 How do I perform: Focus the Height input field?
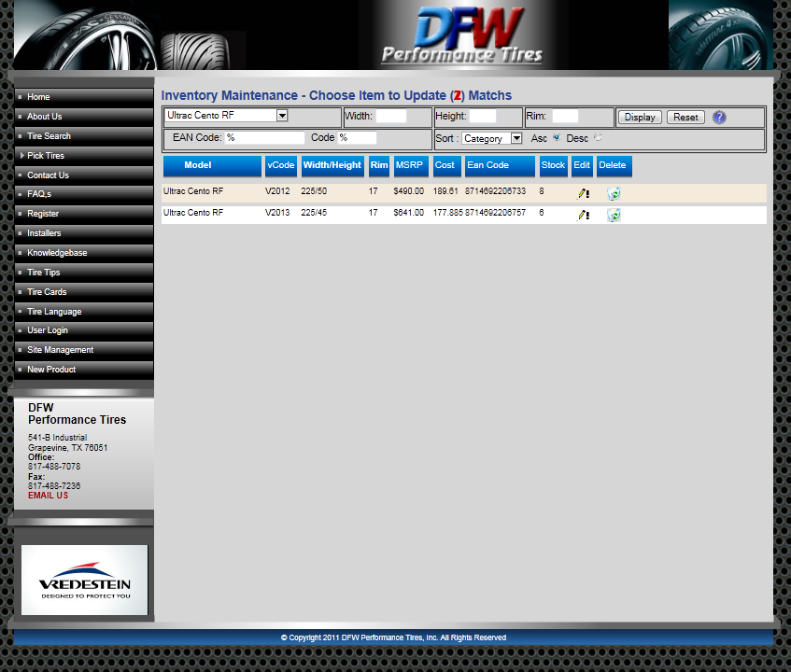click(483, 116)
